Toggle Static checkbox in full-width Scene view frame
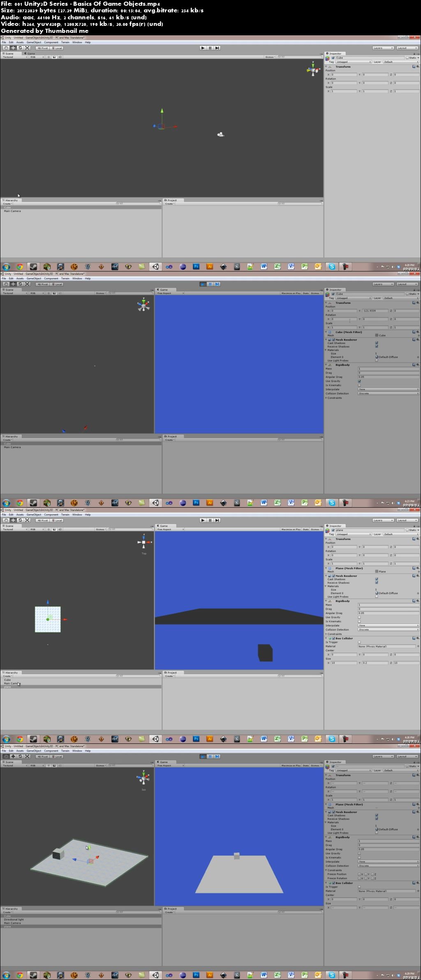 click(x=407, y=58)
